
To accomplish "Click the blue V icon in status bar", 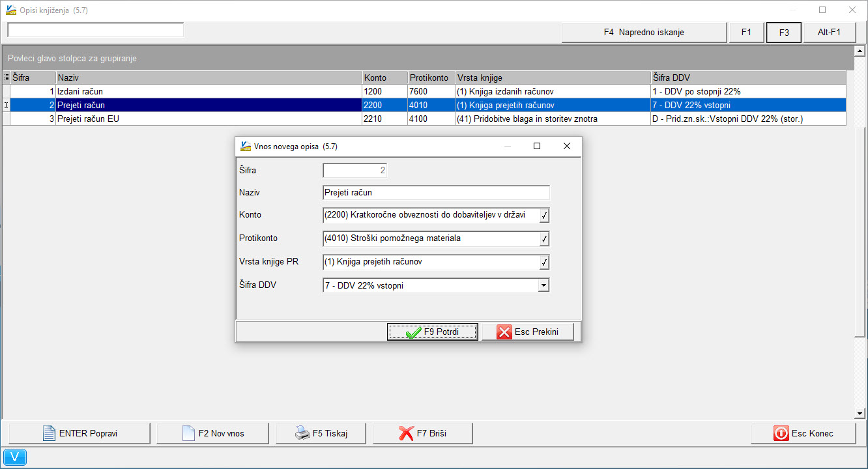I will tap(15, 458).
